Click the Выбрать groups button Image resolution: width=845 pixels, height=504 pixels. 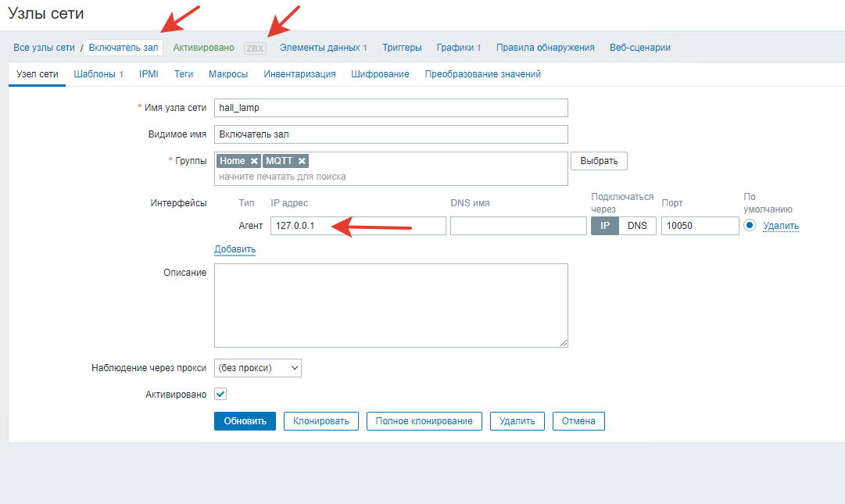pos(600,161)
